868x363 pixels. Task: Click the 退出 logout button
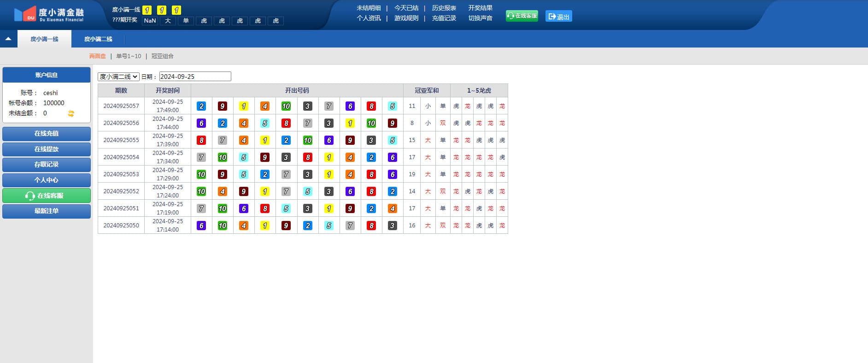click(558, 17)
